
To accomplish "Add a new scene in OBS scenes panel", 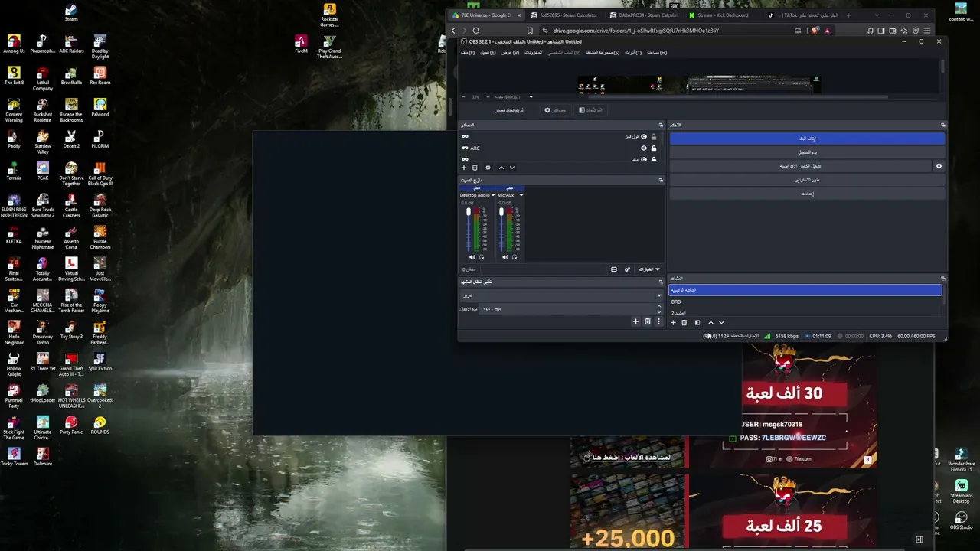I will [673, 323].
